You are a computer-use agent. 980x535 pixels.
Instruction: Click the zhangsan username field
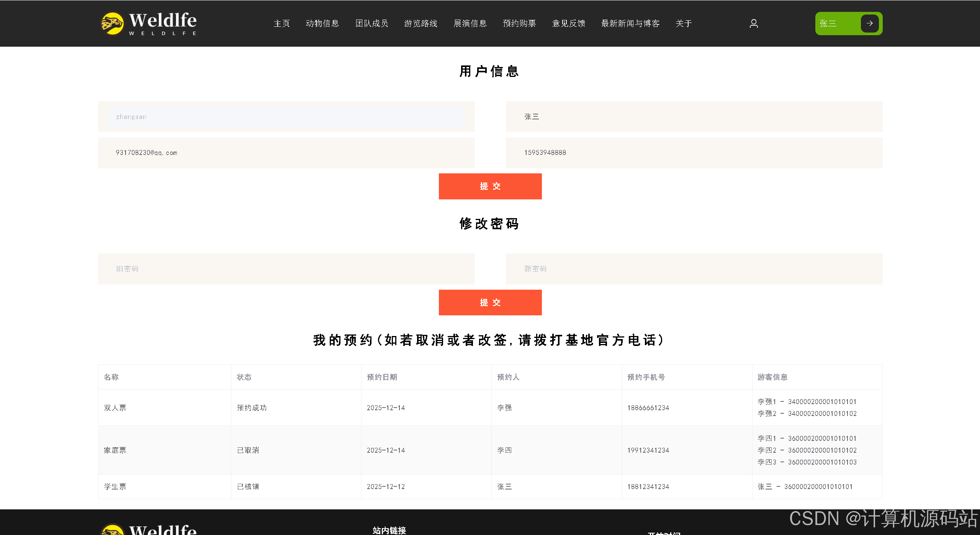pyautogui.click(x=286, y=117)
